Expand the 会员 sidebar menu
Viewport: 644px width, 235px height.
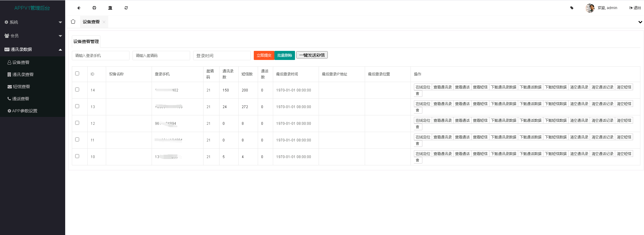[x=32, y=36]
